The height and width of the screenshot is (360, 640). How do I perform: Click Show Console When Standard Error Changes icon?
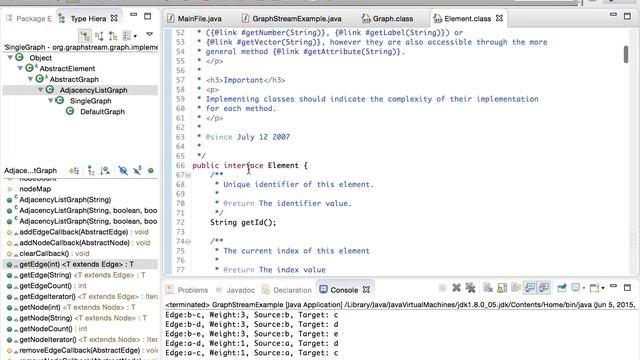tap(544, 288)
